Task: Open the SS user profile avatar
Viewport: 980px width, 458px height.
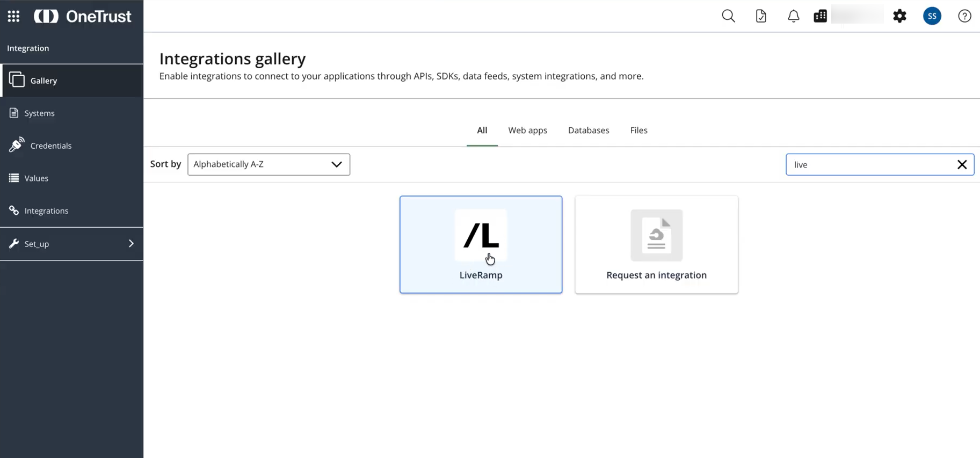Action: tap(932, 16)
